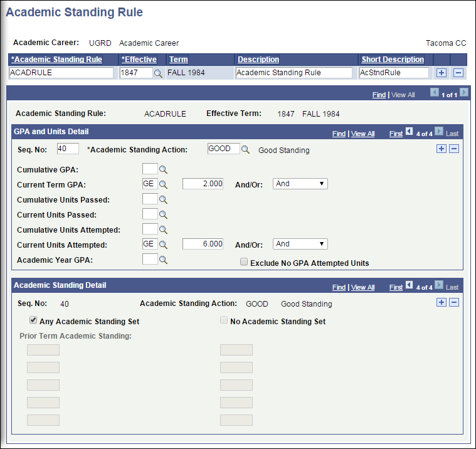Open Cumulative Units Passed operator lookup
Screen dimensions: 476x449
point(163,199)
